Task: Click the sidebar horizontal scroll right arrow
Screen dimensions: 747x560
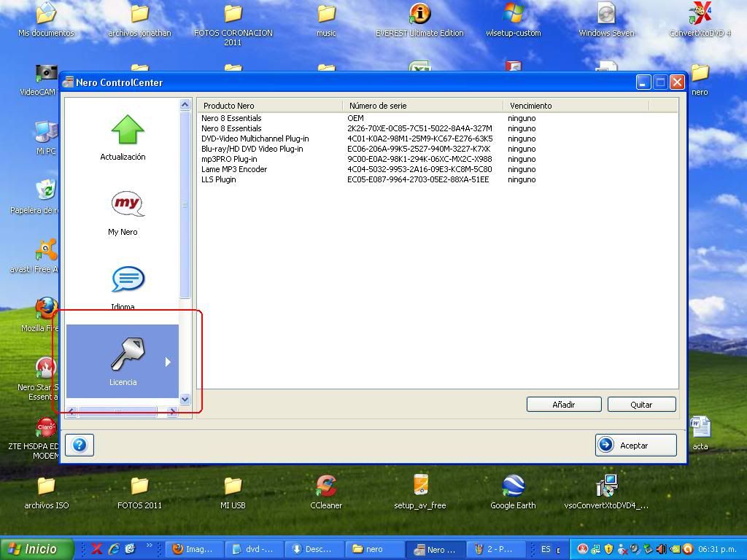Action: click(x=172, y=413)
